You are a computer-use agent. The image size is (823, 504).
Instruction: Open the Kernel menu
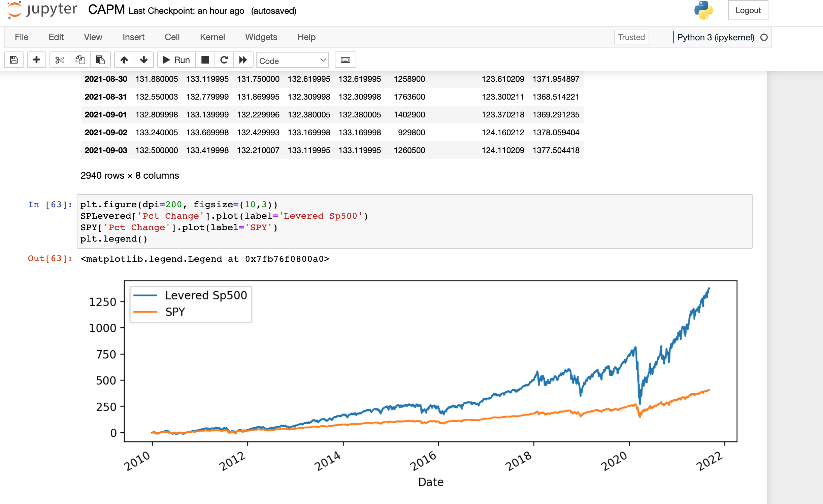coord(212,37)
